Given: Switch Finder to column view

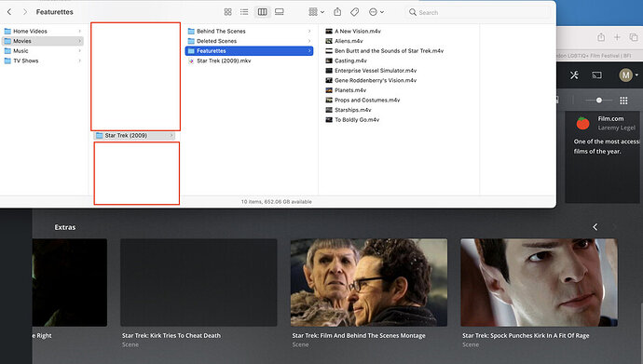Looking at the screenshot, I should (263, 12).
